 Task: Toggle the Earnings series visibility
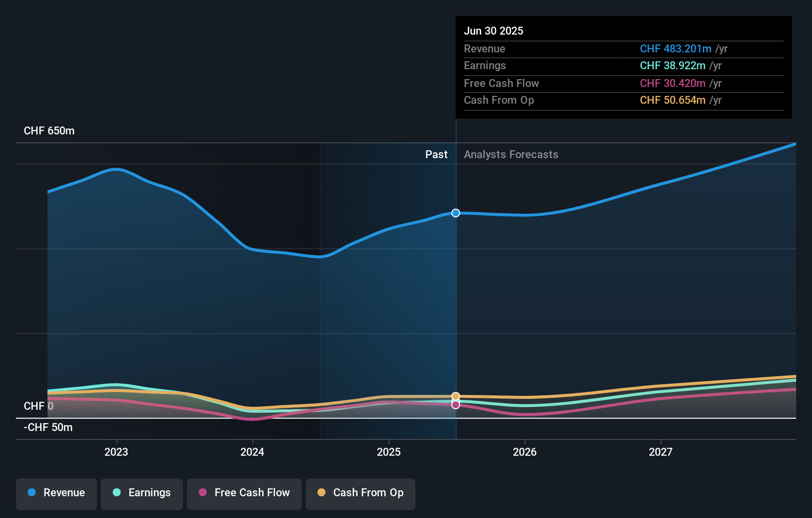pos(141,493)
